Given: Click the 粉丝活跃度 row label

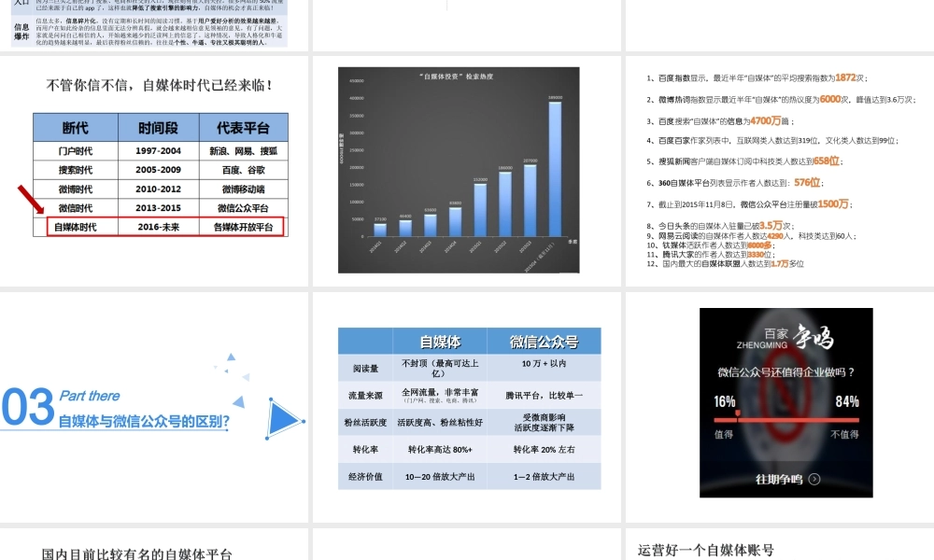Looking at the screenshot, I should coord(366,423).
